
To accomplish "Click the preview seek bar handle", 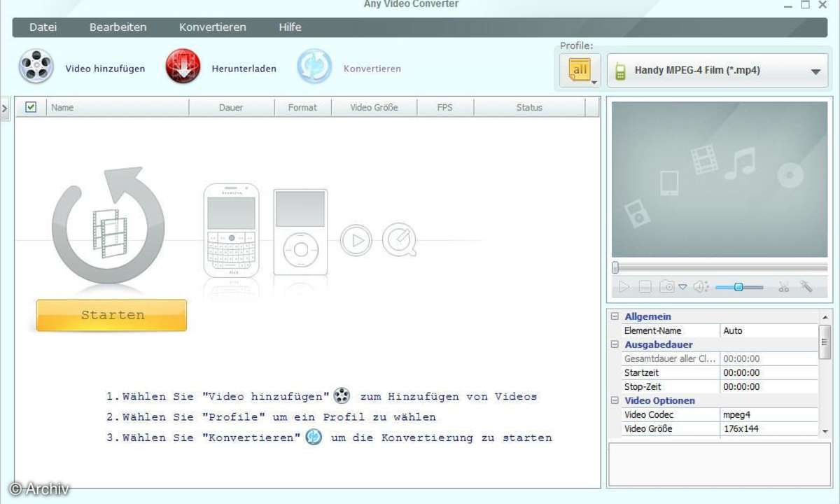I will click(615, 267).
